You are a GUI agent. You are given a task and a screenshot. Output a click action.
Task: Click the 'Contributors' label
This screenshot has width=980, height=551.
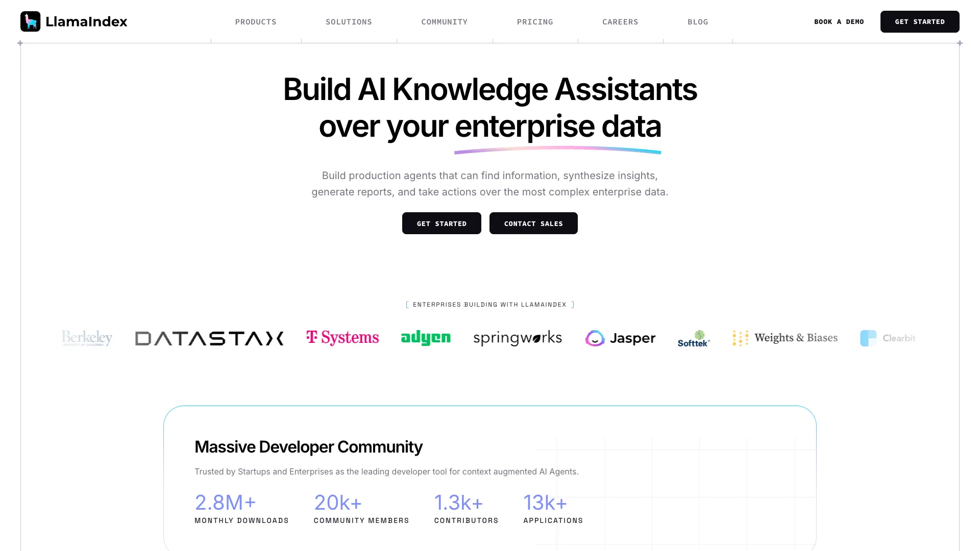click(x=467, y=520)
